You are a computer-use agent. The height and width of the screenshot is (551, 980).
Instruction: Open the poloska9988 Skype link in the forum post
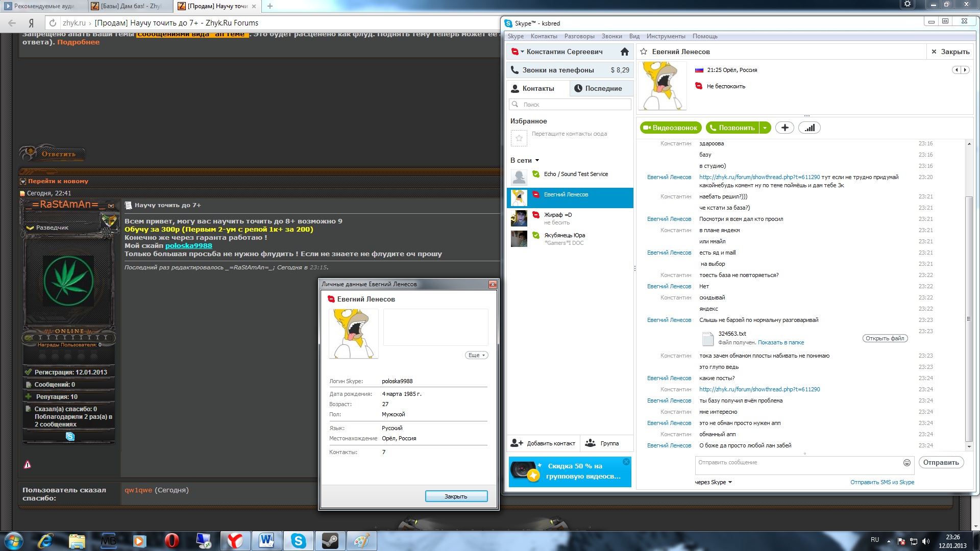click(x=188, y=245)
